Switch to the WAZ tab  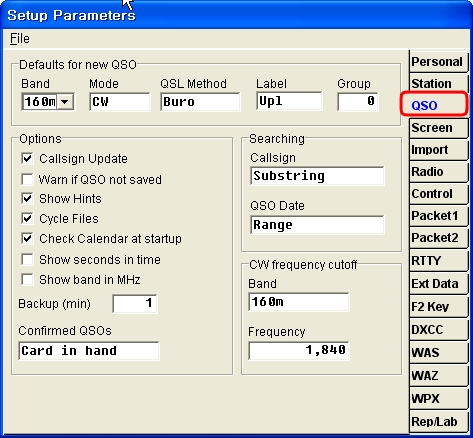(x=438, y=376)
